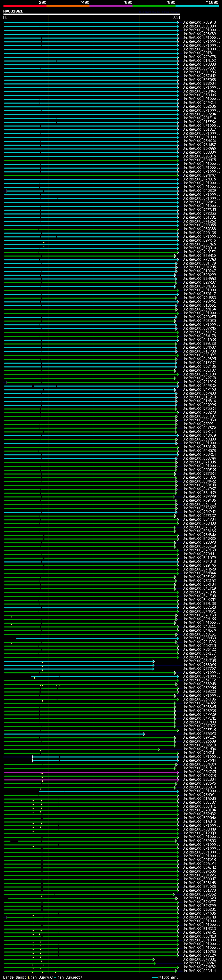Click UniRef100_A9TB11 entry
This screenshot has height=980, width=222.
pyautogui.click(x=199, y=53)
